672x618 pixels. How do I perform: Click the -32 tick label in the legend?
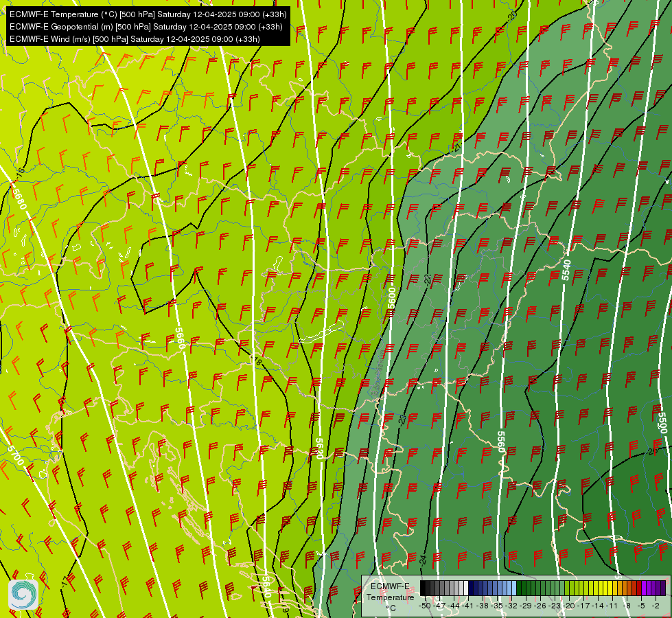(511, 606)
